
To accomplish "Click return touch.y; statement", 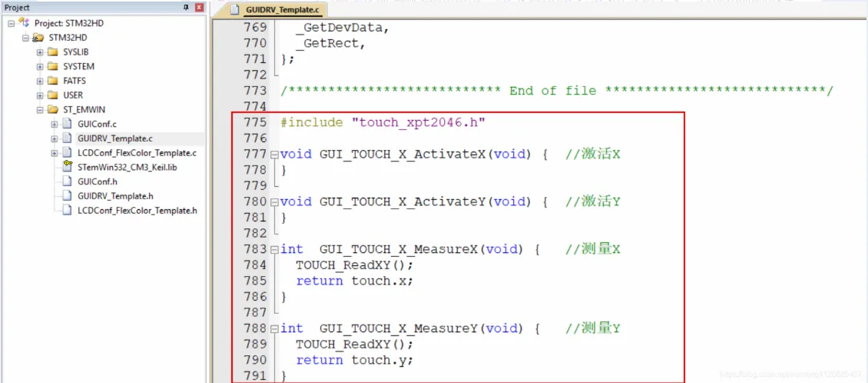I will [355, 361].
